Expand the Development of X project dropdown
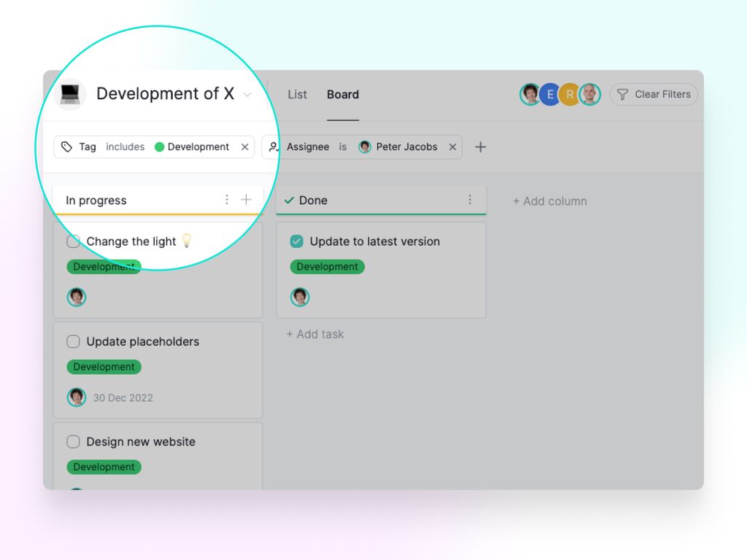Image resolution: width=747 pixels, height=560 pixels. pyautogui.click(x=247, y=94)
